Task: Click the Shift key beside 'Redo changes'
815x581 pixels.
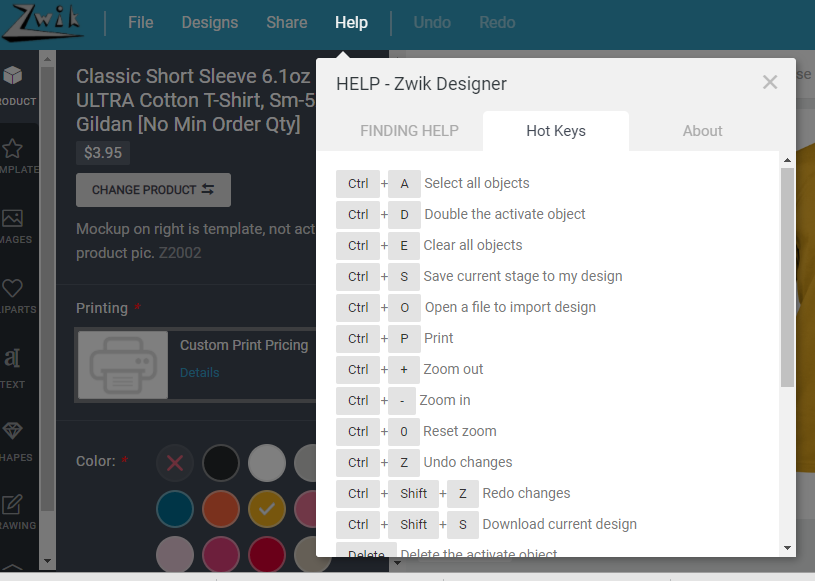Action: pyautogui.click(x=414, y=494)
